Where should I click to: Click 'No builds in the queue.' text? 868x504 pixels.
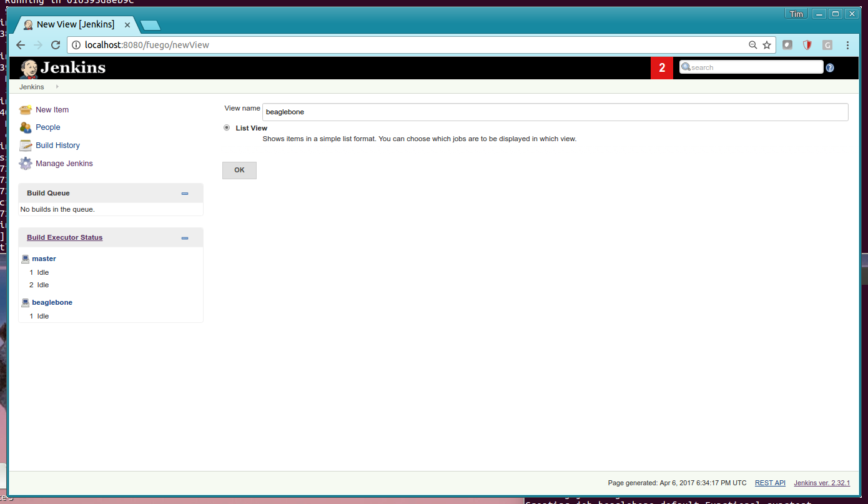pyautogui.click(x=57, y=209)
